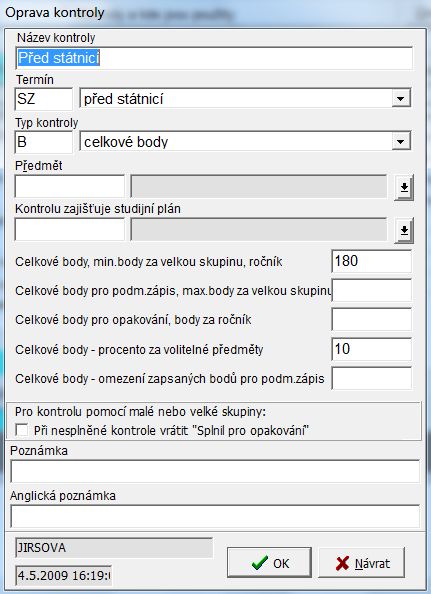The height and width of the screenshot is (594, 431).
Task: Focus the Název kontroly text field
Action: click(214, 58)
